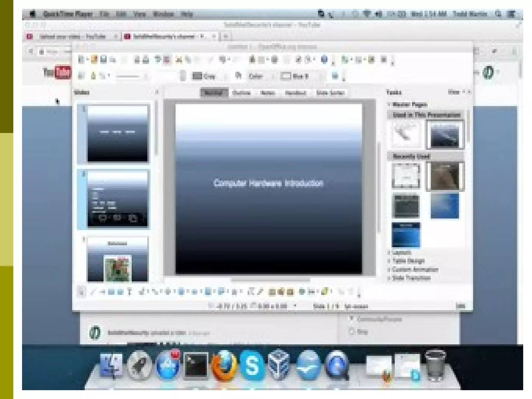
Task: Open the File menu in menu bar
Action: [104, 14]
